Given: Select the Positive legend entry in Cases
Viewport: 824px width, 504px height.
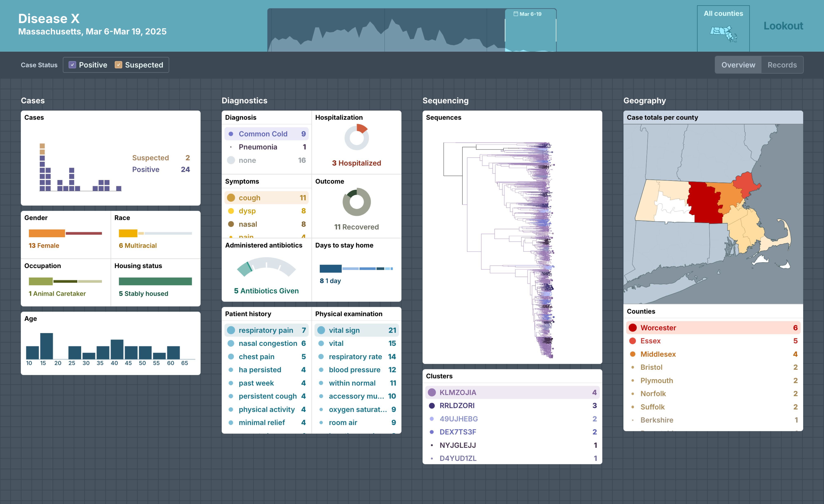Looking at the screenshot, I should [x=161, y=169].
